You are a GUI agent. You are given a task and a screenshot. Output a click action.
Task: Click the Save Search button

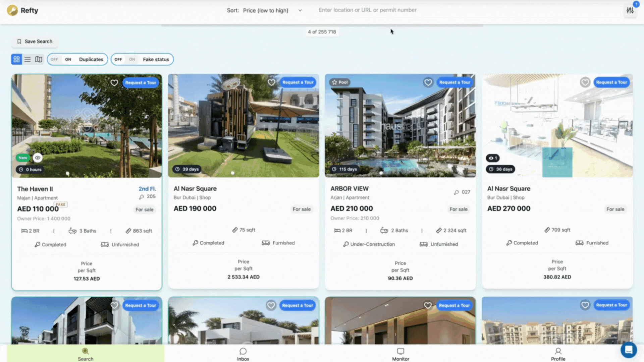click(x=35, y=42)
